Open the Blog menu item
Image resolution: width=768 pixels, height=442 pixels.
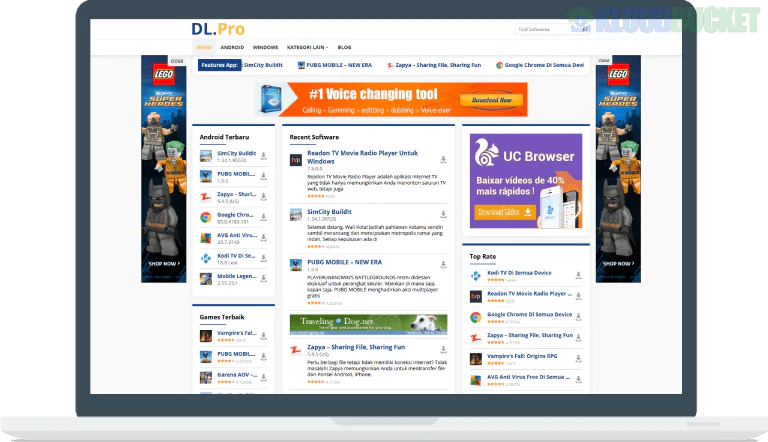(x=344, y=47)
